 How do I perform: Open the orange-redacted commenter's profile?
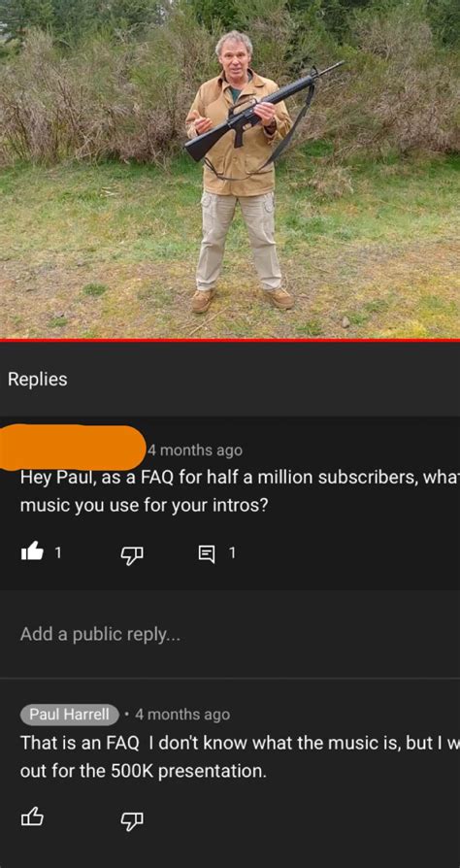click(72, 448)
